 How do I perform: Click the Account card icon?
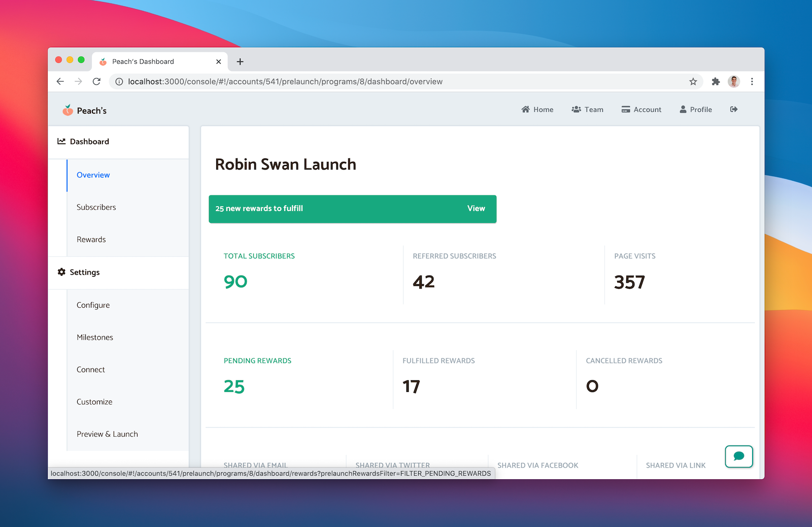626,109
